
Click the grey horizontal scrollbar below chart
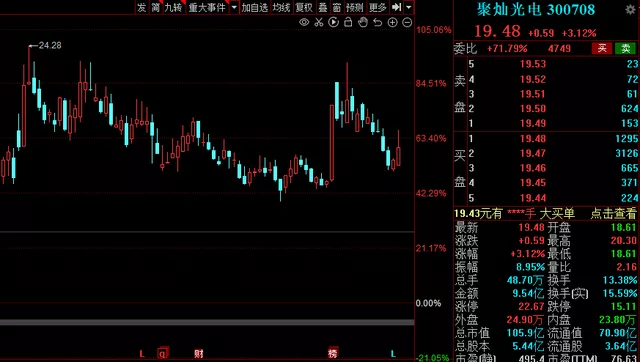point(207,322)
